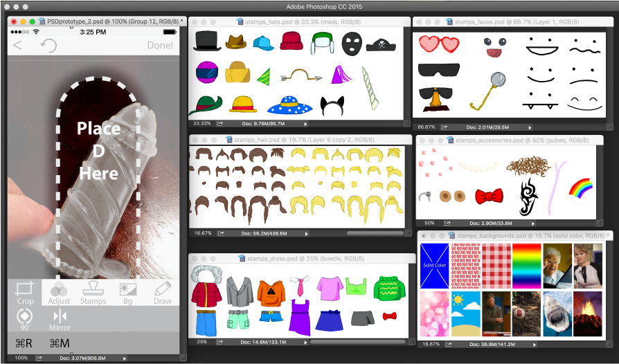Select the red heart sunglasses stamp
Screen dimensions: 619x364
(439, 44)
